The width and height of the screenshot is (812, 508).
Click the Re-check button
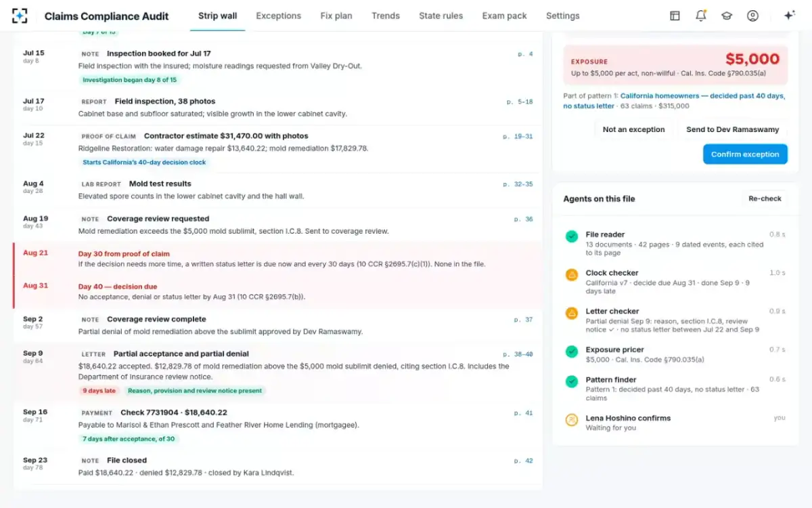pyautogui.click(x=765, y=198)
